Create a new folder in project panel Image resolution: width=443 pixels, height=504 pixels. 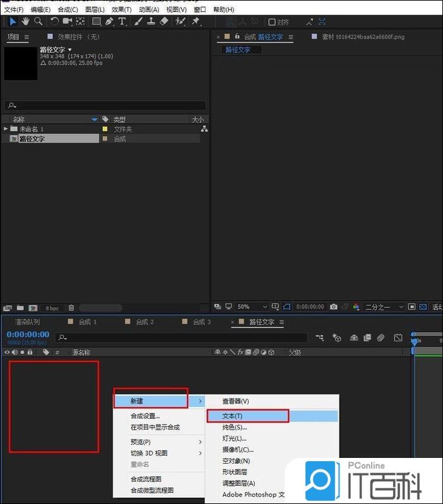click(x=20, y=308)
